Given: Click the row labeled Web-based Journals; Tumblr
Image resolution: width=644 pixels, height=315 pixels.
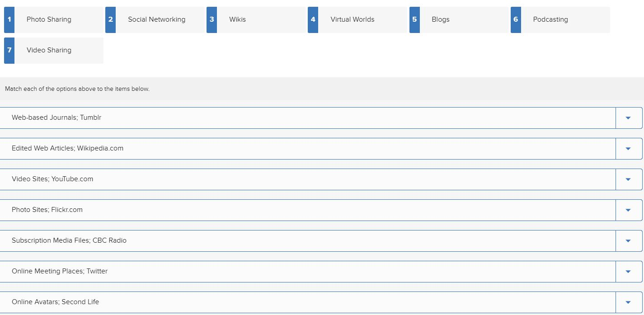Looking at the screenshot, I should click(271, 118).
